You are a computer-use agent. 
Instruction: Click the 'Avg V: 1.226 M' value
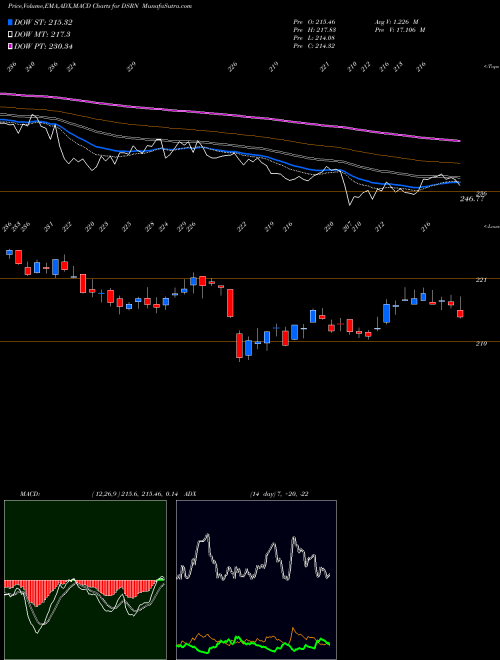pos(396,21)
